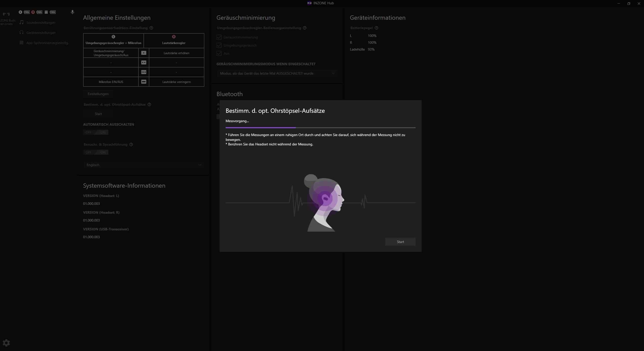Open the settings gear at bottom left

click(6, 343)
